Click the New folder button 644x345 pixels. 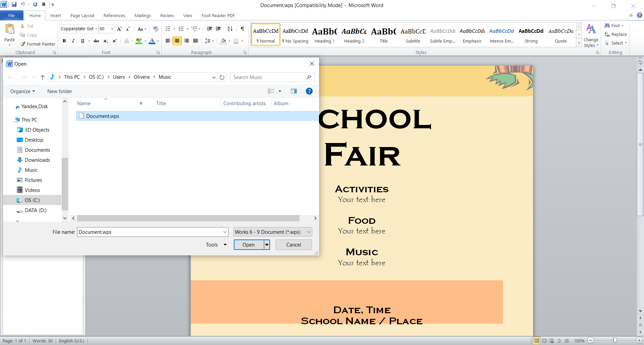tap(60, 91)
